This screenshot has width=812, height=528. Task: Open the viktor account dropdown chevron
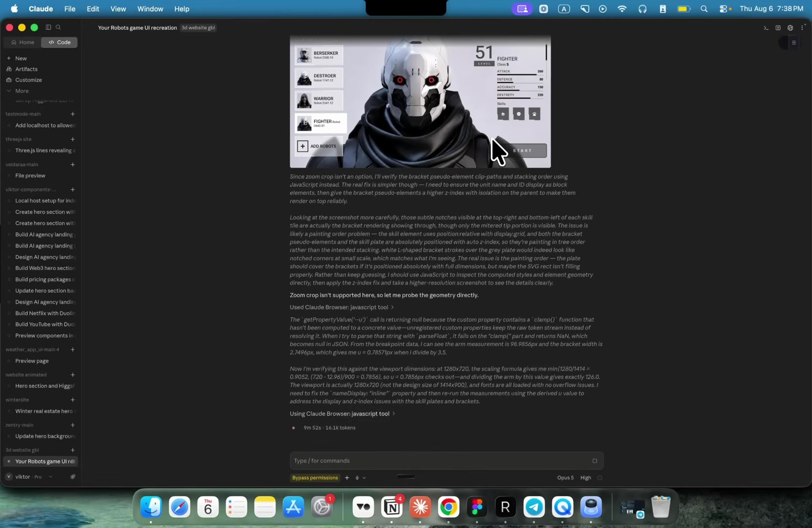click(x=50, y=477)
